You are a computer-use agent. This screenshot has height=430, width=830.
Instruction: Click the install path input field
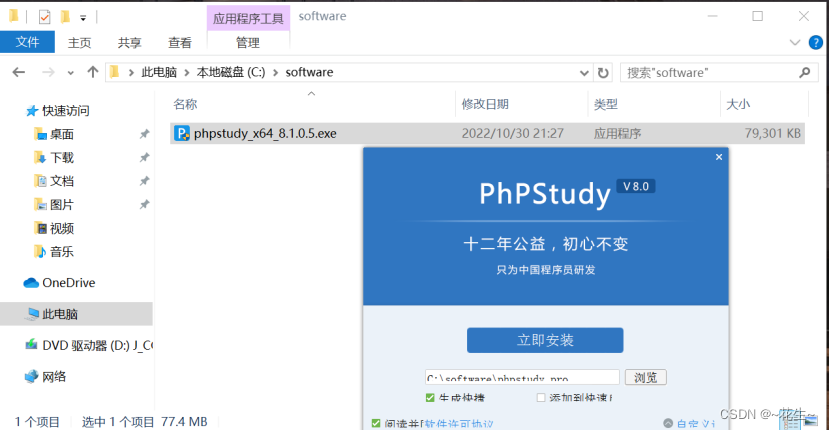[522, 378]
